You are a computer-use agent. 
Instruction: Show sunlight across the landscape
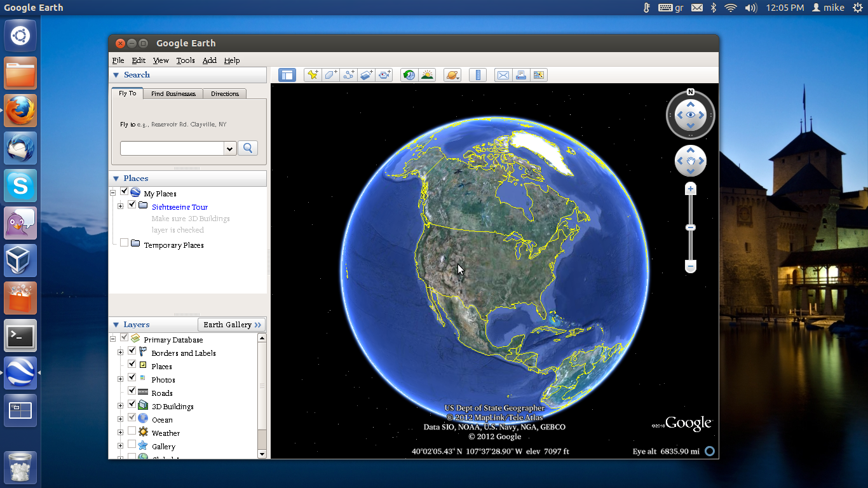(427, 75)
